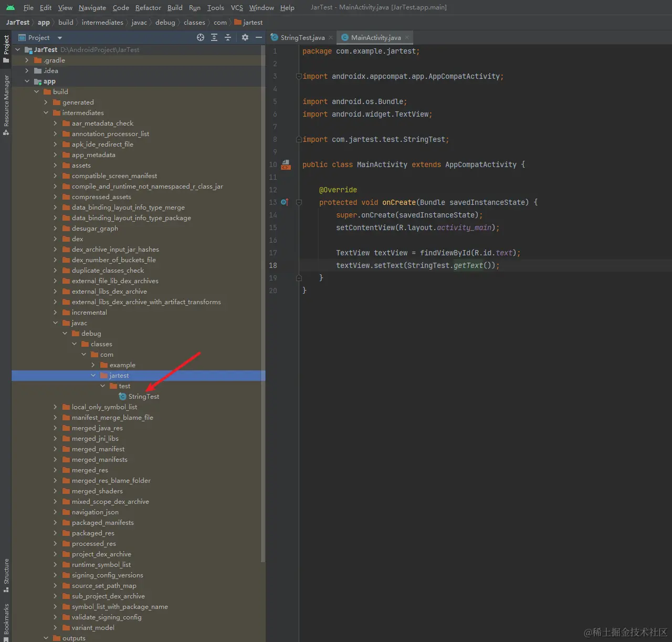672x642 pixels.
Task: Open the Refactor menu
Action: pos(148,7)
